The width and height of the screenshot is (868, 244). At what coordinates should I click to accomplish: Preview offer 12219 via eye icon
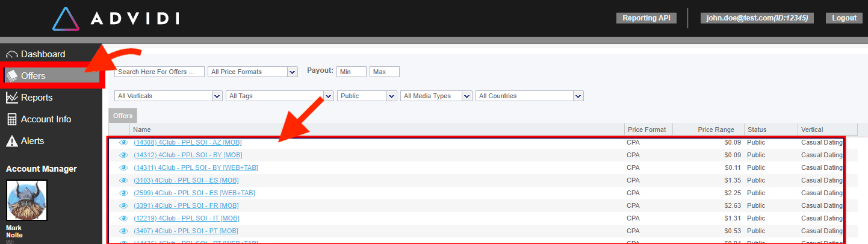point(124,218)
